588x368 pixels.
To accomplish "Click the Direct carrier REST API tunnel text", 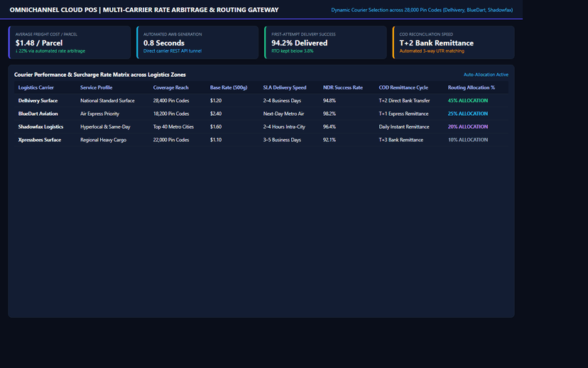I will click(x=173, y=51).
